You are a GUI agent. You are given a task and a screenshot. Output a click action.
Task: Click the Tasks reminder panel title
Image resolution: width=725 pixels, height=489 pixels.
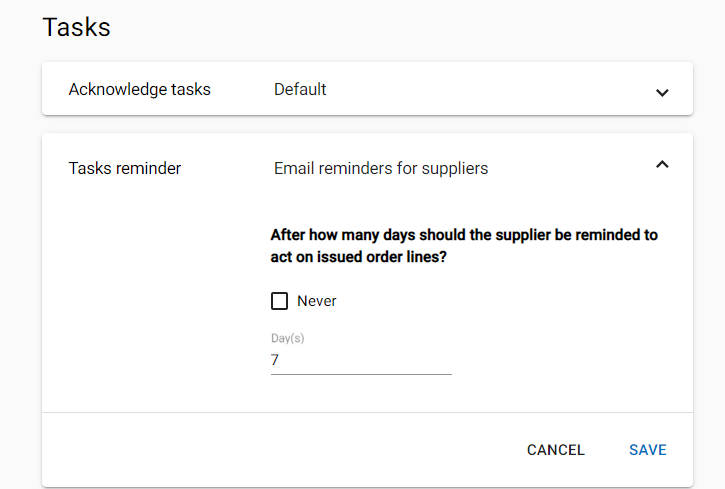click(125, 168)
